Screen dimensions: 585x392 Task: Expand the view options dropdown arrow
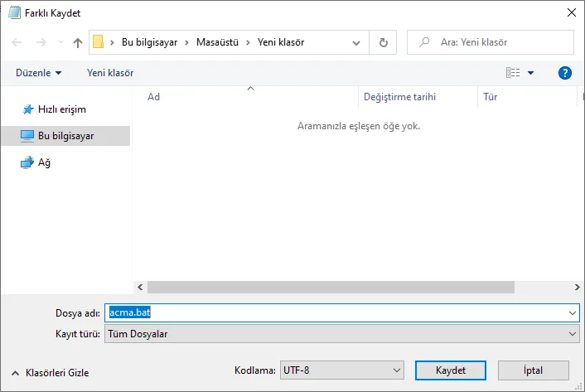[x=530, y=73]
